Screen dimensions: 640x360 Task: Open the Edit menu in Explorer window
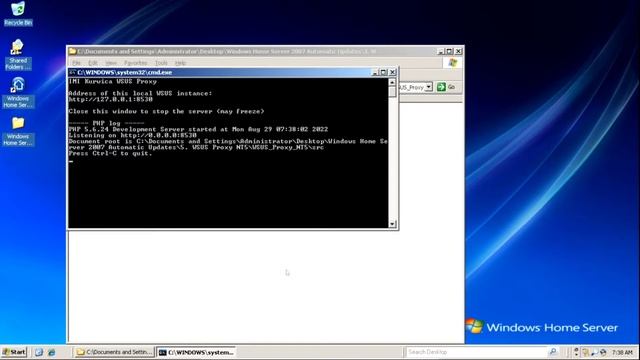(x=93, y=63)
